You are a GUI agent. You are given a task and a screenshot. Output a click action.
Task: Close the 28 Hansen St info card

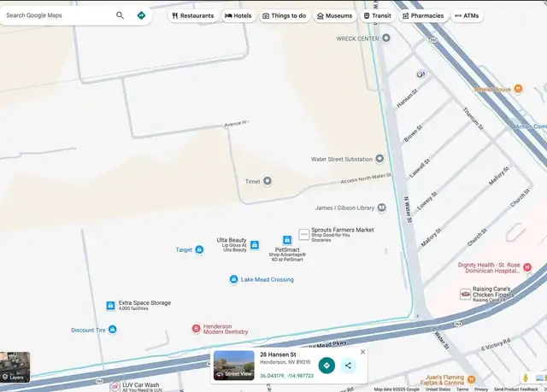click(362, 352)
